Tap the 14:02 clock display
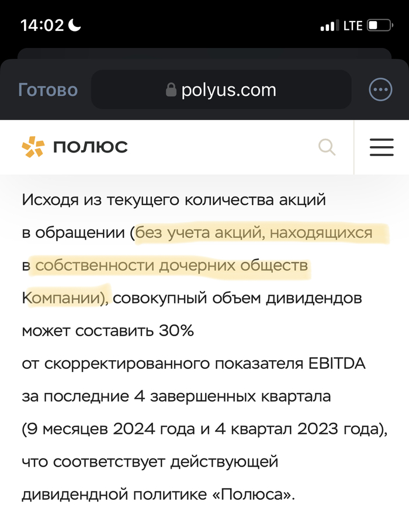 (x=41, y=25)
